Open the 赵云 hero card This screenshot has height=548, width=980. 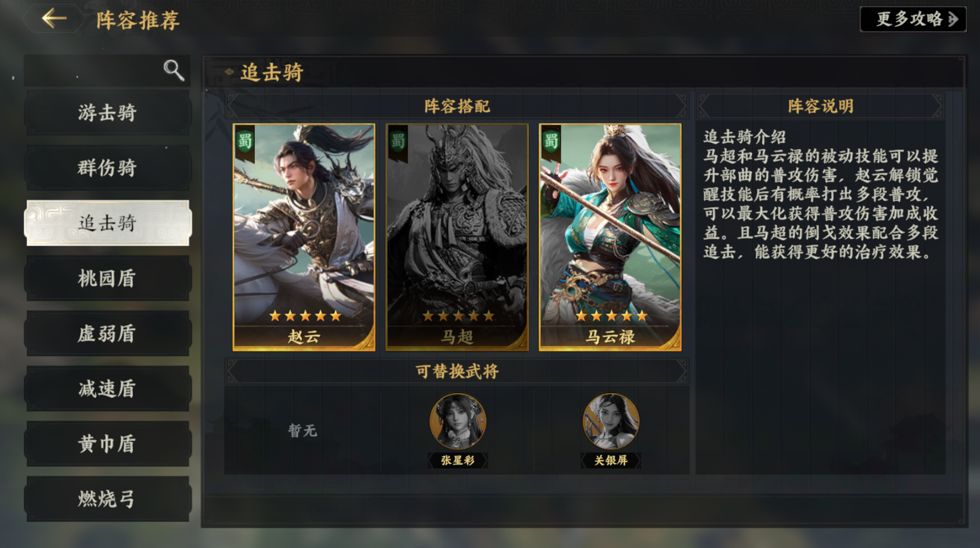pyautogui.click(x=304, y=237)
